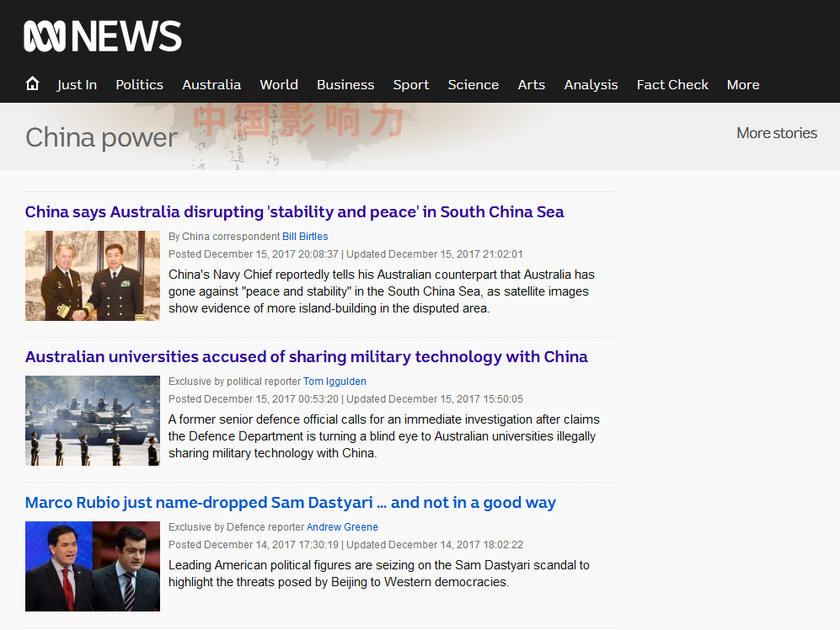Screen dimensions: 840x630
Task: Open Fact Check in the navigation bar
Action: pos(672,84)
